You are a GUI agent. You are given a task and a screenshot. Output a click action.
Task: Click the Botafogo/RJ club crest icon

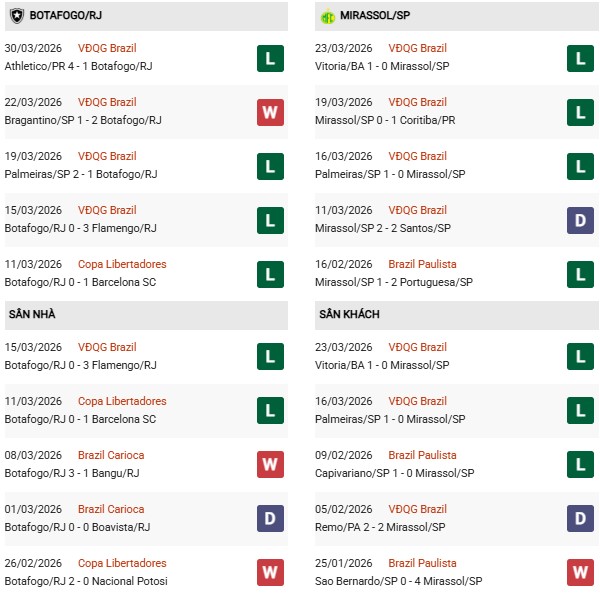tap(17, 17)
